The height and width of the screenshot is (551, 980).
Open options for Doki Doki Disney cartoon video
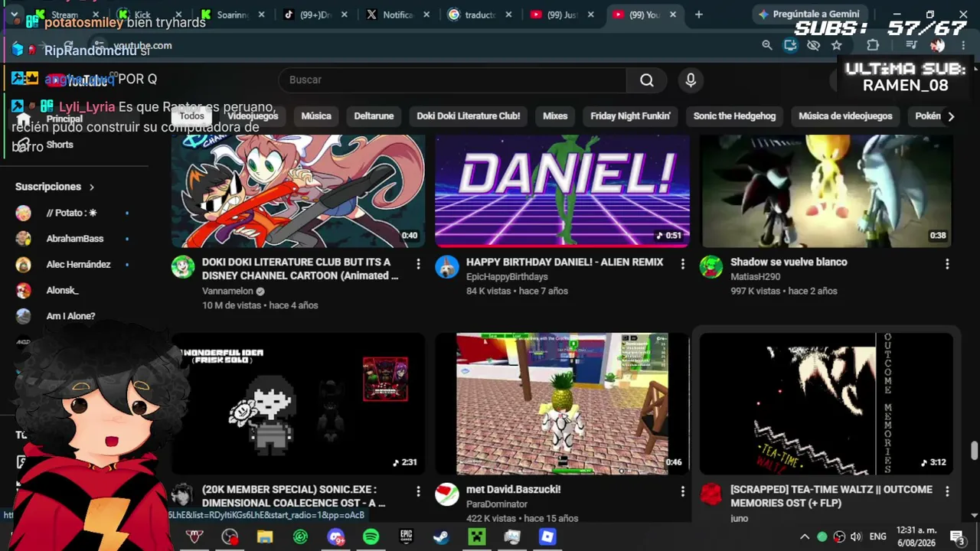418,264
